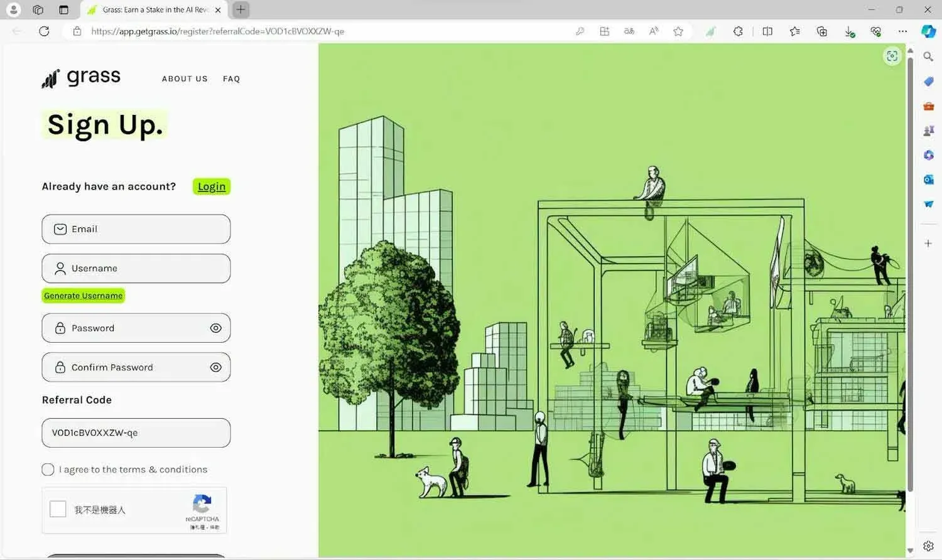
Task: Open the ABOUT US menu item
Action: point(185,78)
